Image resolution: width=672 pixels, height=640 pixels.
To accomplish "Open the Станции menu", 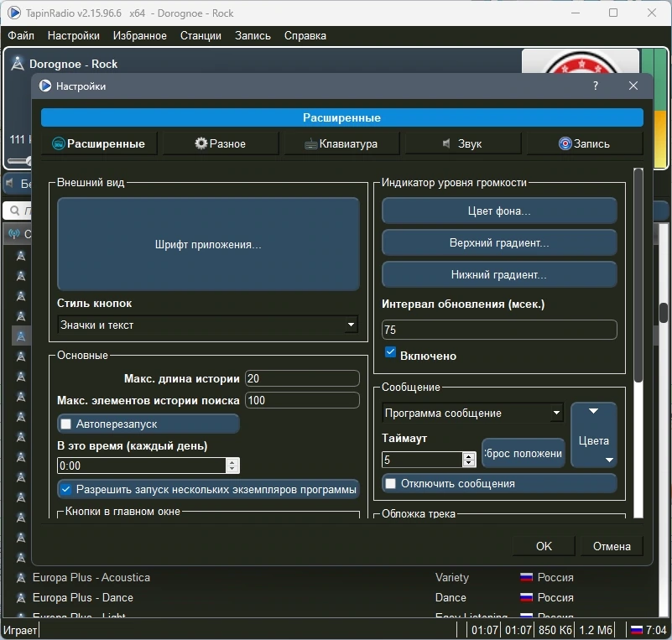I will [201, 35].
